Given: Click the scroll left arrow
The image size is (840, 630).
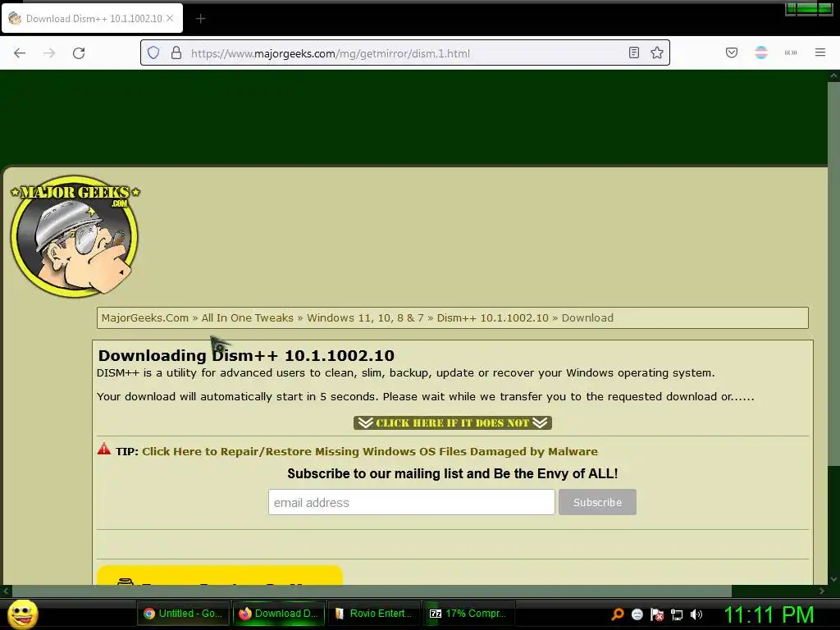Looking at the screenshot, I should coord(6,591).
